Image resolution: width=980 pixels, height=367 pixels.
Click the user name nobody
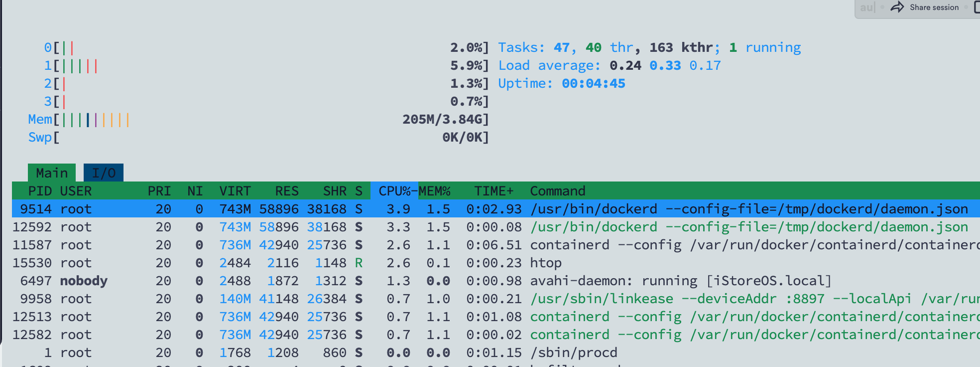coord(84,281)
